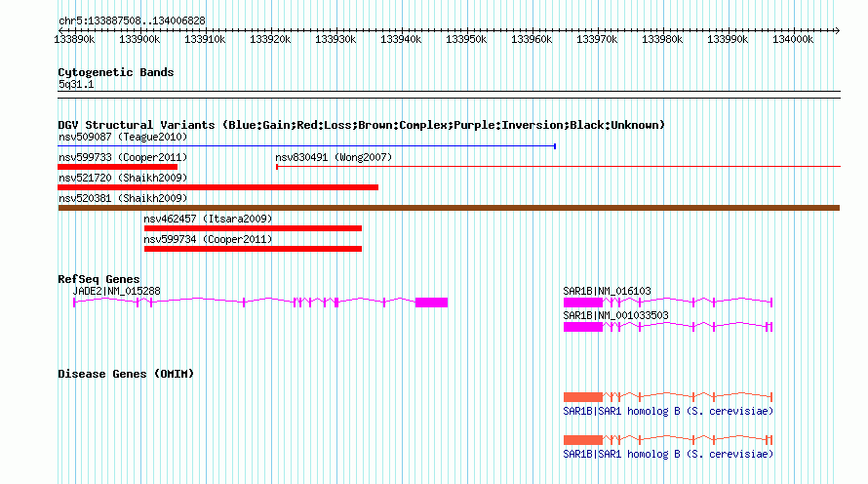The height and width of the screenshot is (484, 868).
Task: Select the SAR1B NM_001033503 large exon block
Action: click(x=583, y=327)
